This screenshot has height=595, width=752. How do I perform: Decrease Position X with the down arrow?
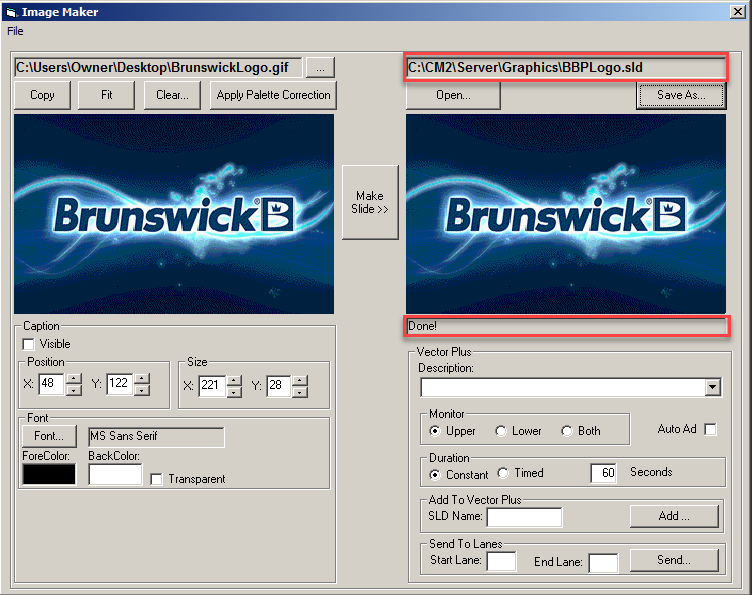point(73,390)
